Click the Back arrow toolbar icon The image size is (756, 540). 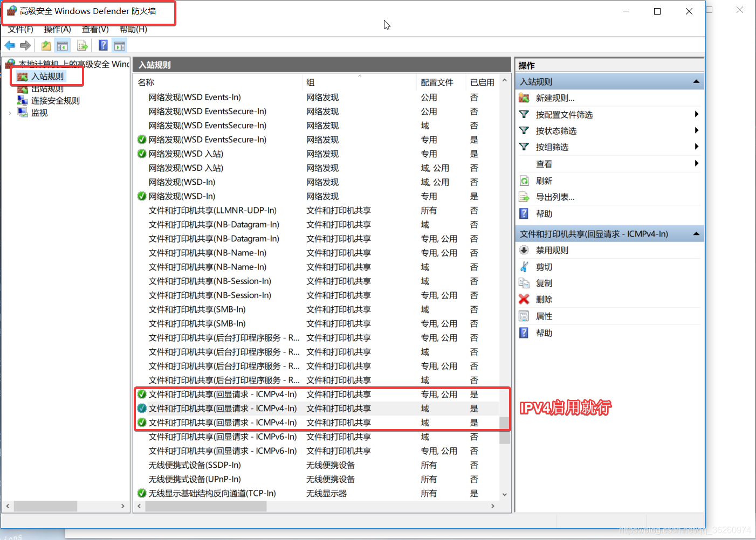tap(10, 46)
